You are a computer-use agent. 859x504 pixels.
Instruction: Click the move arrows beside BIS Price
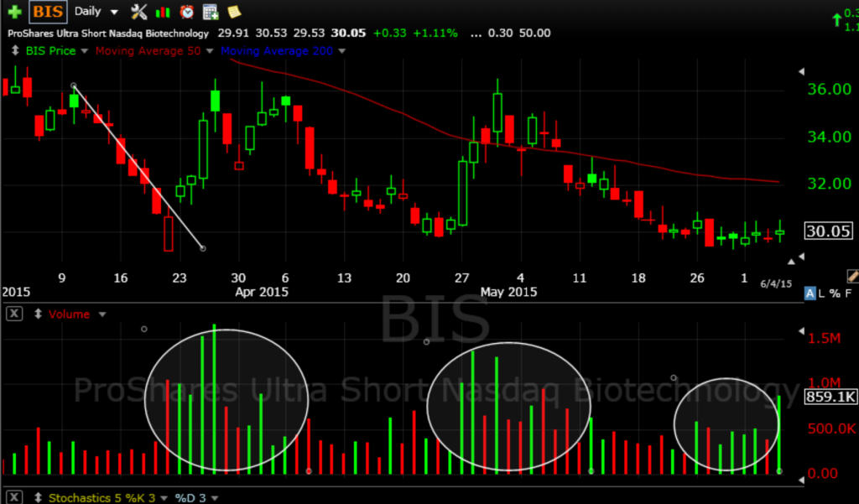pos(15,50)
